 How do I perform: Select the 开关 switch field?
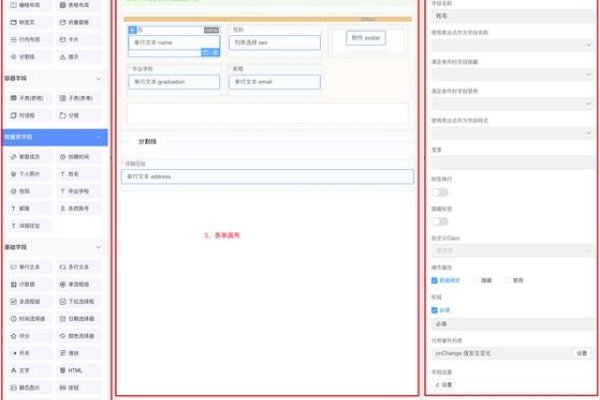(x=29, y=353)
